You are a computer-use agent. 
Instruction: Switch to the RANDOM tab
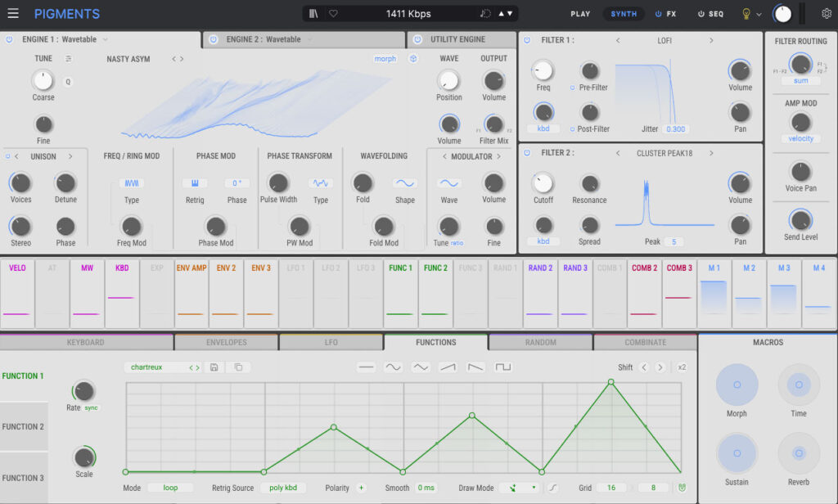(540, 342)
